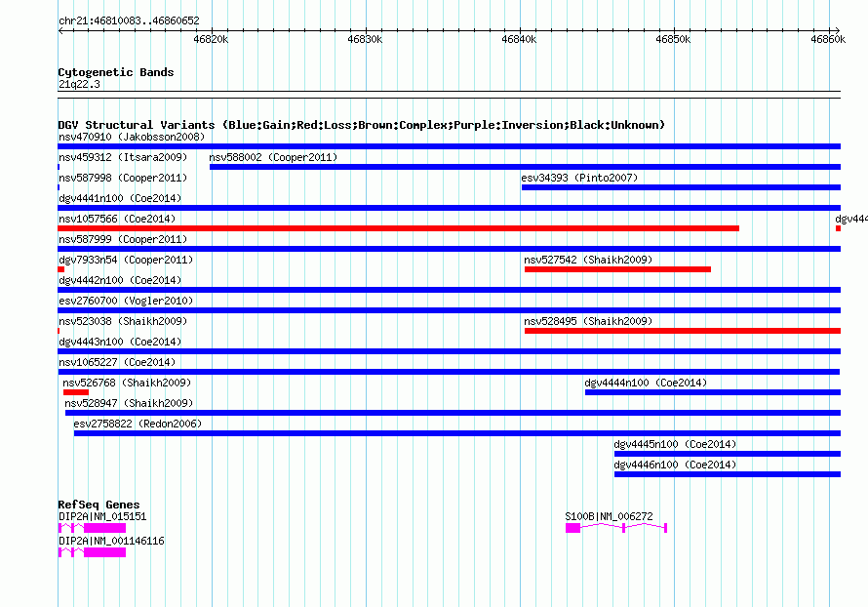Open the nsv527542 (Shaikh2009) label
Viewport: 868px width, 607px height.
588,260
